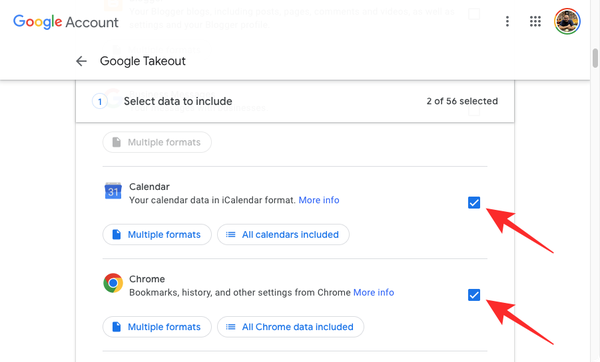Click the page's vertical scrollbar thumb
Viewport: 600px width, 362px height.
[x=595, y=58]
